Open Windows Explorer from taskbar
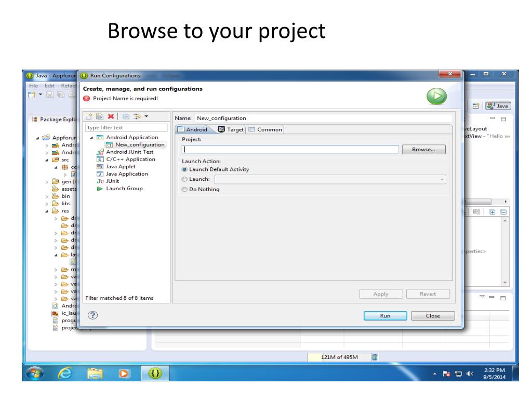 [x=95, y=374]
